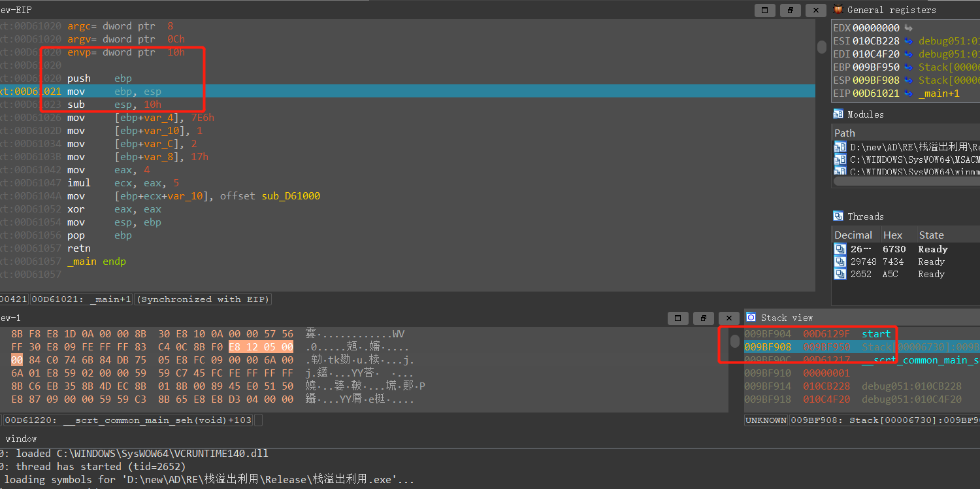Click the Modules list horizontal scrollbar
This screenshot has height=489, width=980.
coord(908,181)
